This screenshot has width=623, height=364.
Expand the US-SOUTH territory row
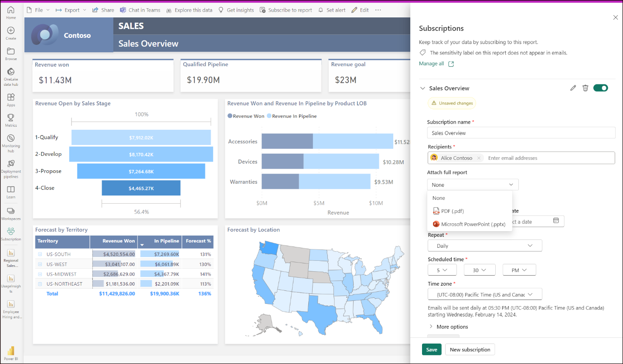[40, 254]
